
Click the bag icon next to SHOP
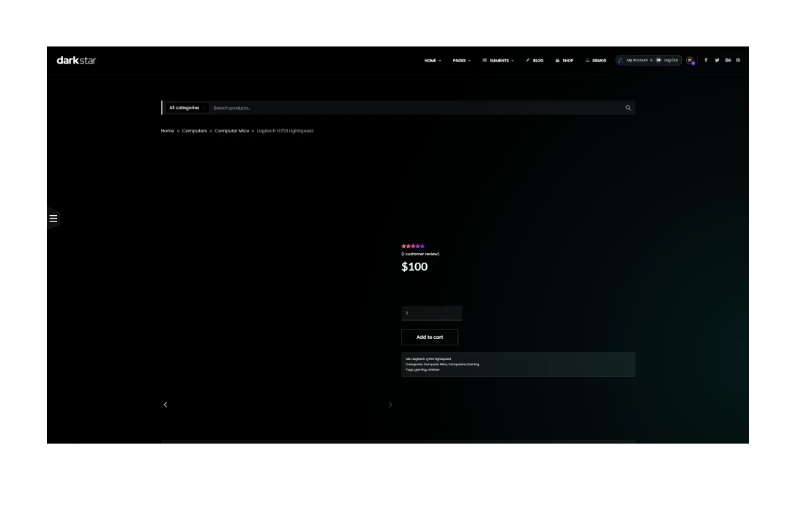click(556, 61)
